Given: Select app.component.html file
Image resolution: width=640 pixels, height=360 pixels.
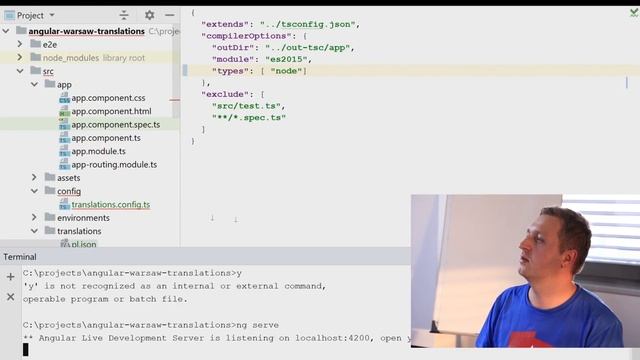Looking at the screenshot, I should point(111,111).
